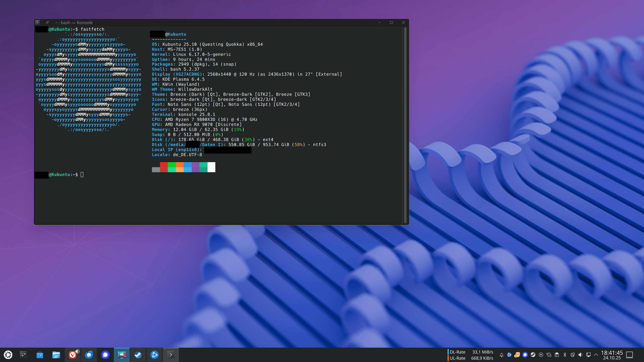This screenshot has width=644, height=362.
Task: Open Battle.net from the taskbar
Action: [x=154, y=355]
